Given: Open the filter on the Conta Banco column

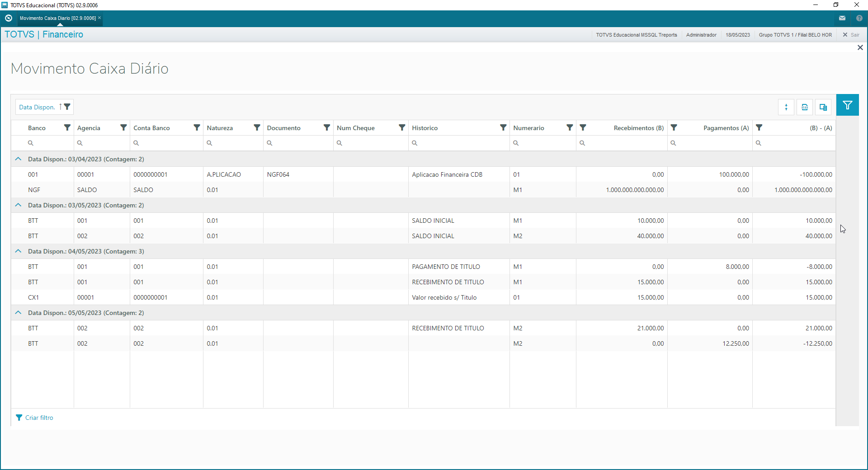Looking at the screenshot, I should 197,127.
